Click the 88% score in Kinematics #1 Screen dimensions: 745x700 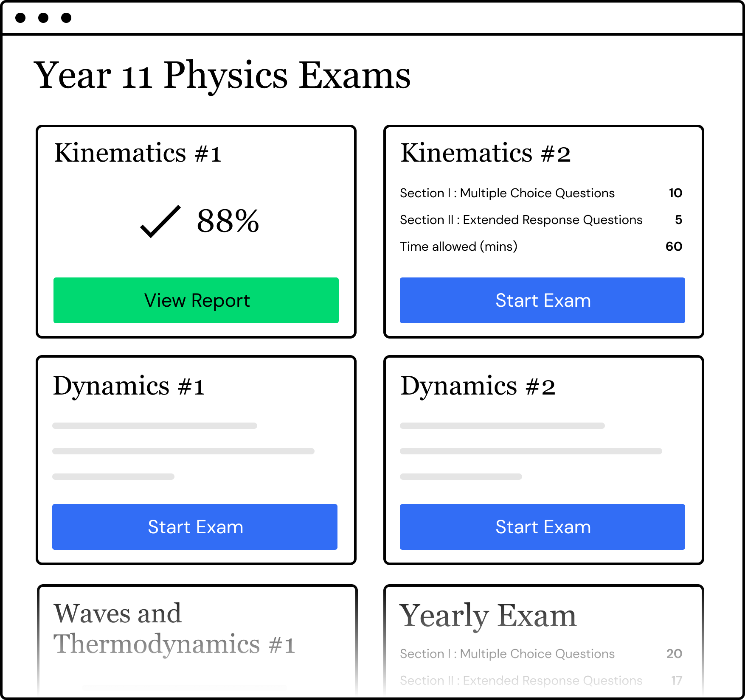point(228,221)
